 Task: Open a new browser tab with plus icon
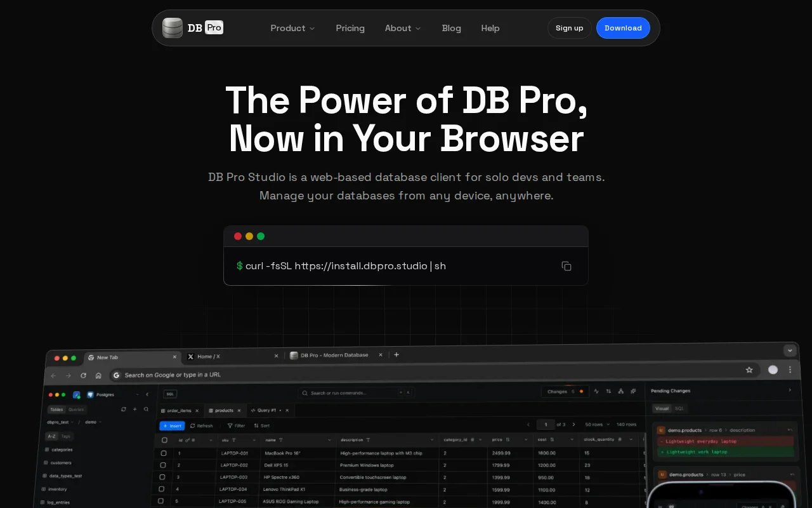[x=396, y=354]
